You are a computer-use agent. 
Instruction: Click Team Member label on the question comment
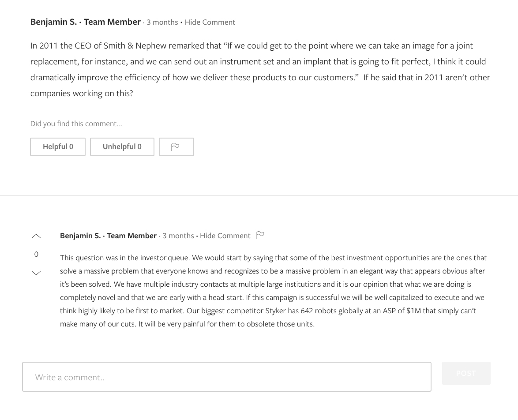(x=112, y=22)
